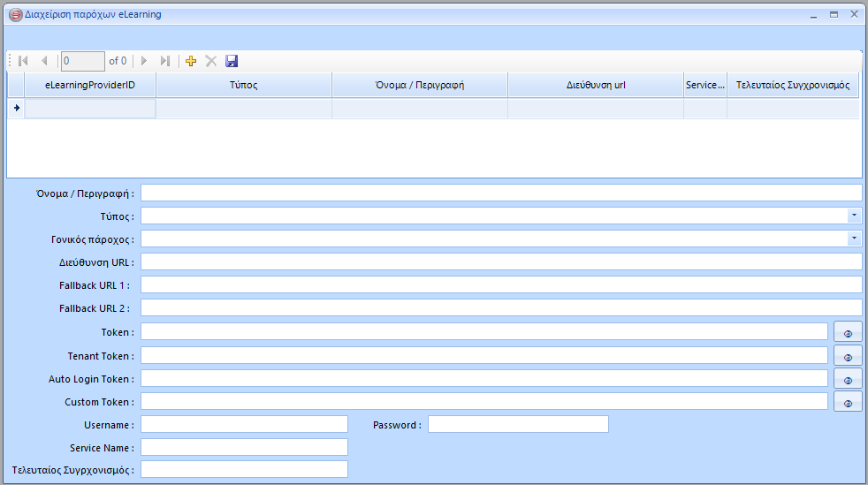Viewport: 868px width, 485px height.
Task: Reveal the Custom Token value
Action: tap(848, 402)
